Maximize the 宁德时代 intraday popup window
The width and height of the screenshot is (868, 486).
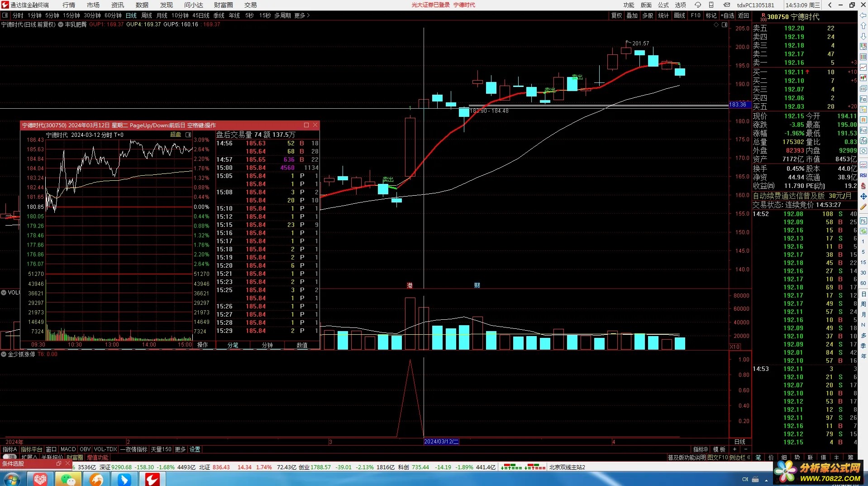coord(306,125)
